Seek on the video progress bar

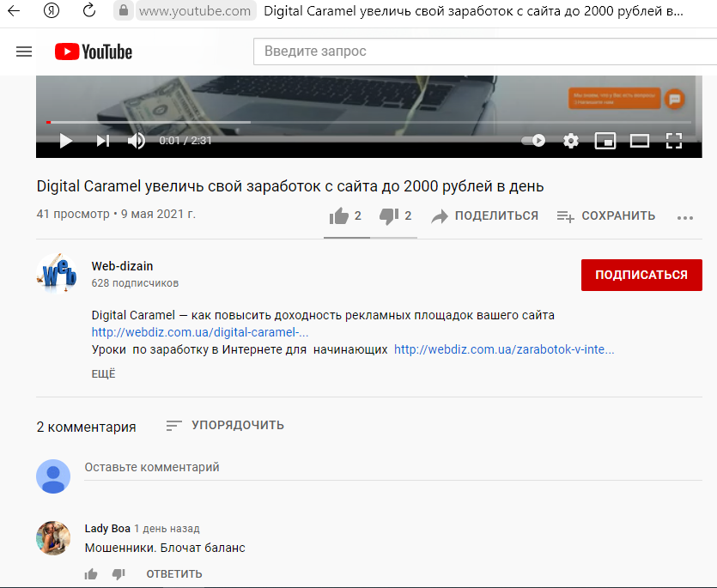coord(368,122)
